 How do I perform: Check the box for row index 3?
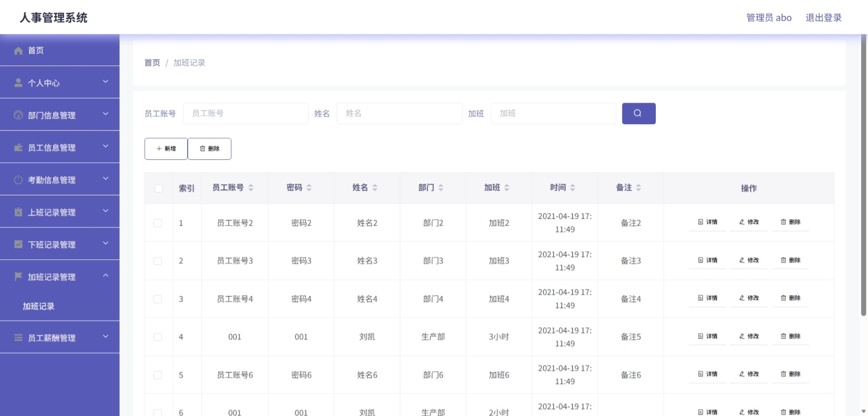tap(158, 299)
